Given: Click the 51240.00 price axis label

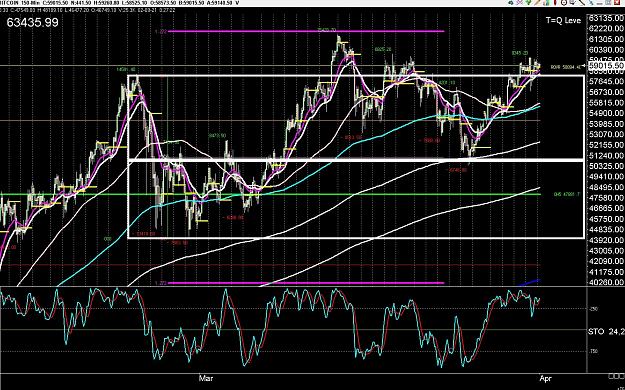Looking at the screenshot, I should (606, 156).
